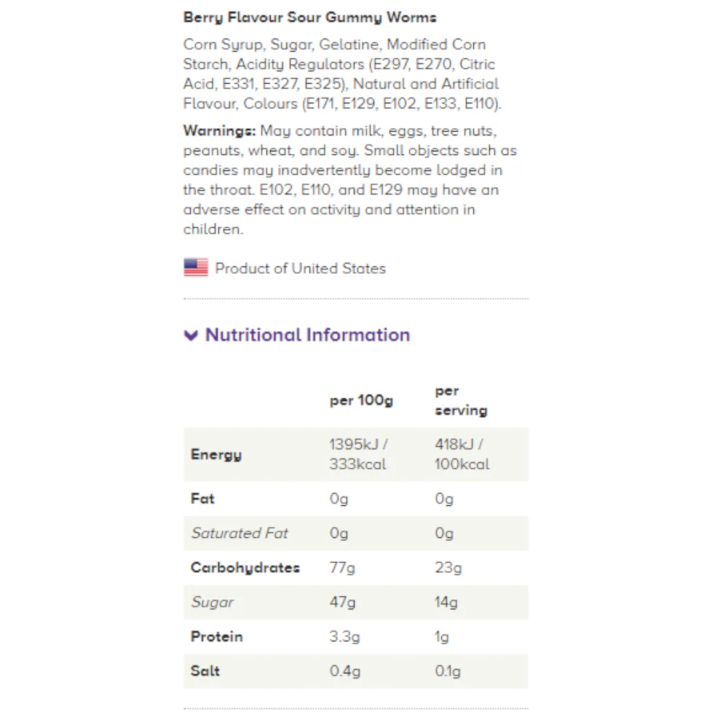Click the Saturated Fat row label
The image size is (728, 728).
tap(240, 533)
